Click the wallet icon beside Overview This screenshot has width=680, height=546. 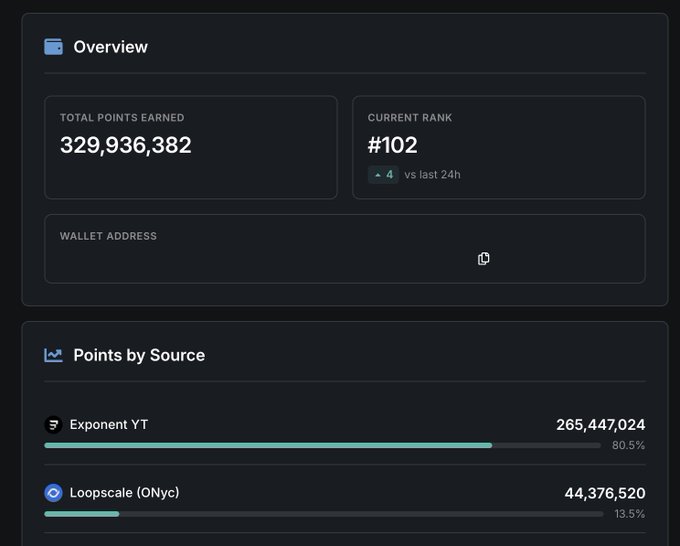click(53, 47)
